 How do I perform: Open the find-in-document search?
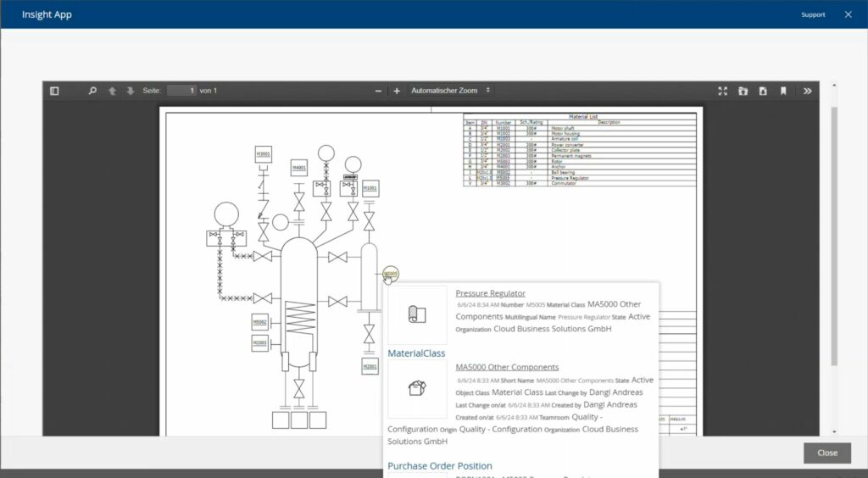tap(92, 91)
